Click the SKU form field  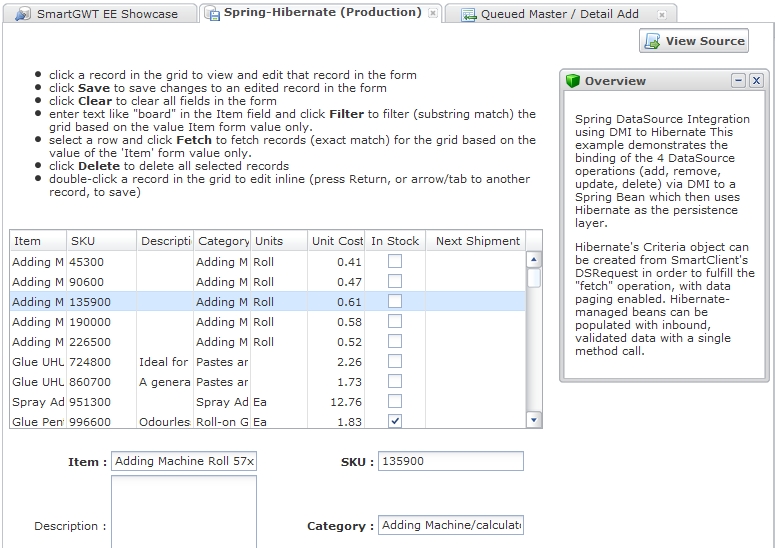click(x=451, y=461)
